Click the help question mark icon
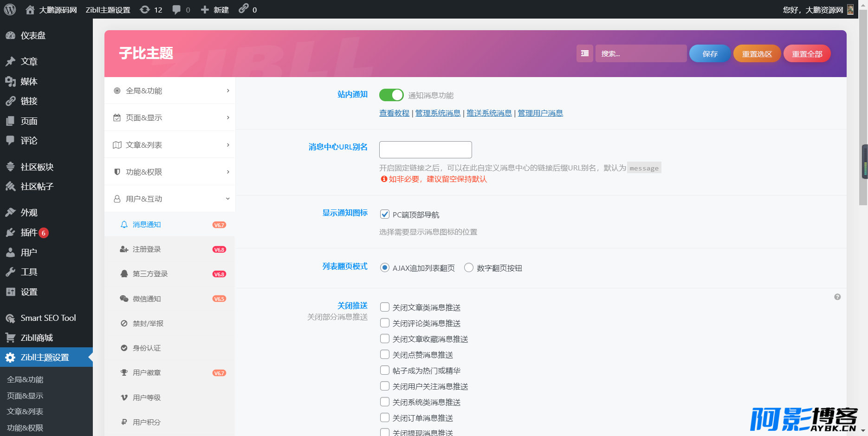This screenshot has height=436, width=868. click(x=837, y=297)
